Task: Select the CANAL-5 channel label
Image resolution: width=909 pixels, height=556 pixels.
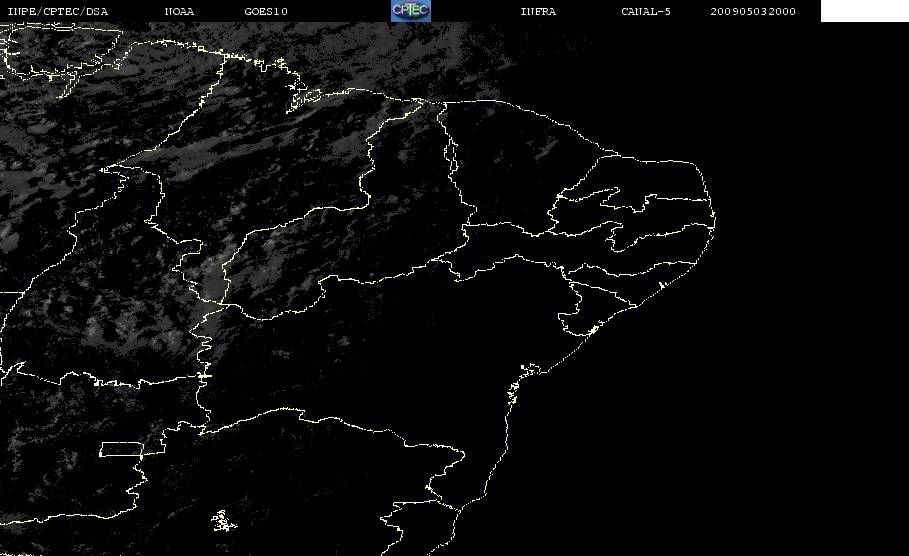Action: point(646,11)
